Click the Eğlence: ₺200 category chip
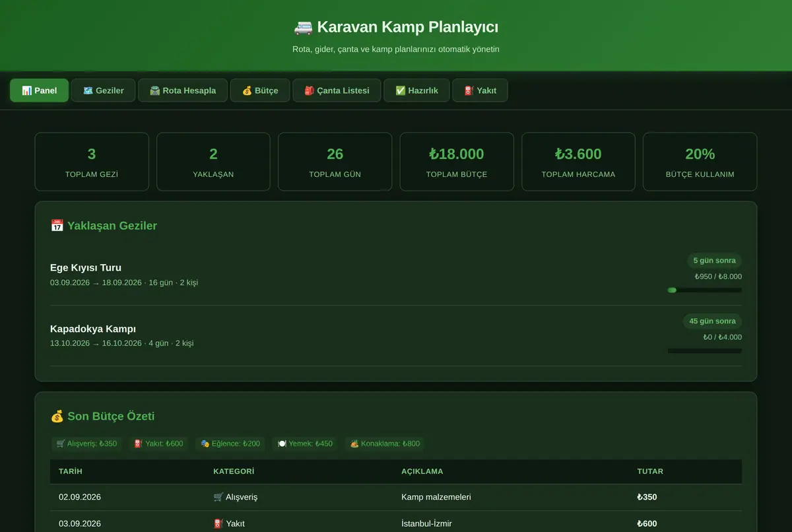792x532 pixels. (230, 444)
